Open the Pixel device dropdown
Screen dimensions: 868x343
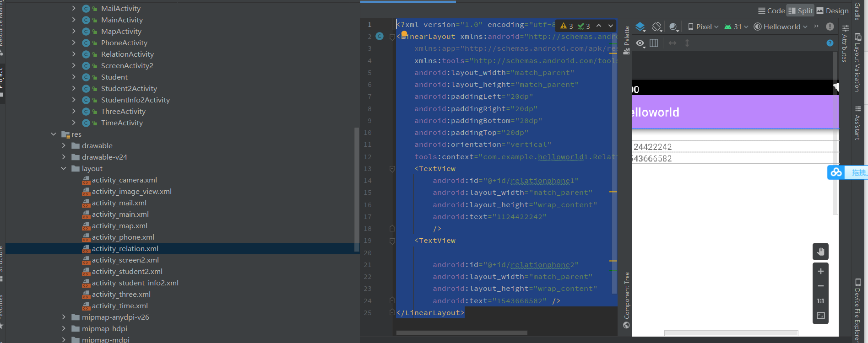pos(703,27)
